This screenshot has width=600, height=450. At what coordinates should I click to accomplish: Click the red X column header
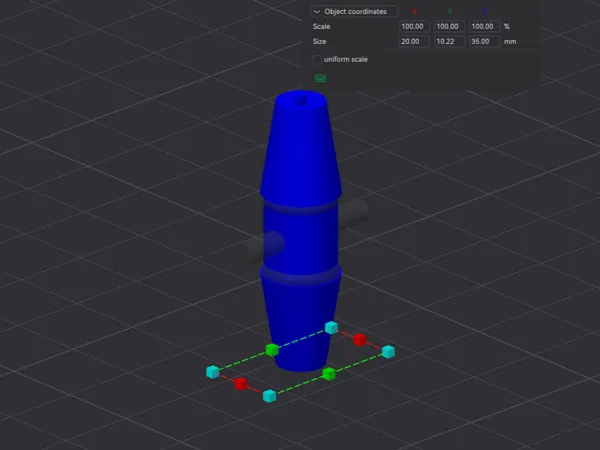click(414, 11)
